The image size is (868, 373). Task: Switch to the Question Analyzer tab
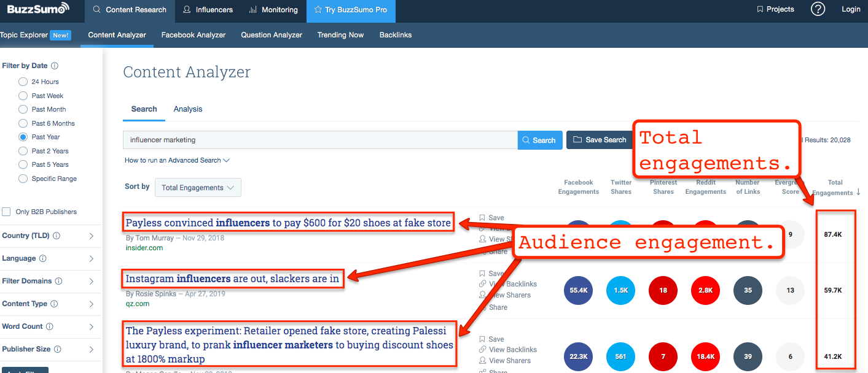(272, 35)
